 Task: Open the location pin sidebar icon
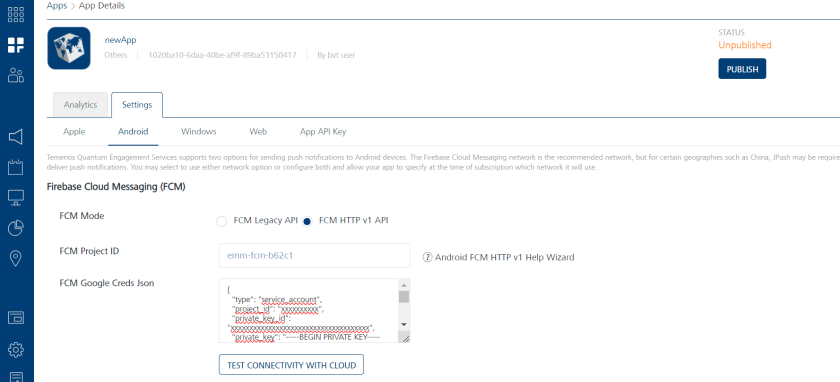click(16, 259)
